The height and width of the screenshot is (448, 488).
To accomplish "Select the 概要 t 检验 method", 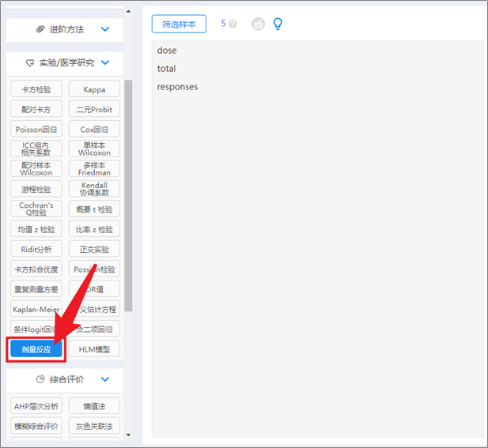I will (x=94, y=209).
